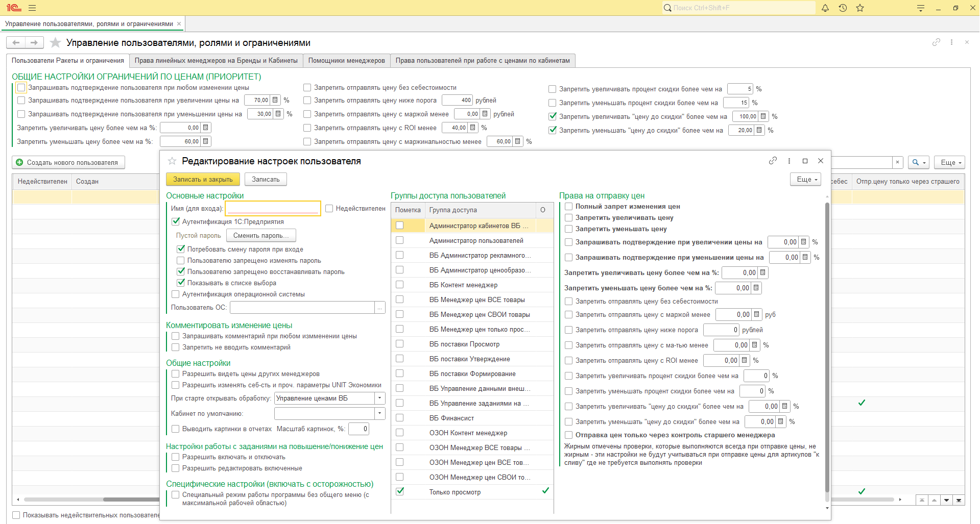
Task: Open calculator for price decrease confirmation 30,00
Action: tap(278, 114)
